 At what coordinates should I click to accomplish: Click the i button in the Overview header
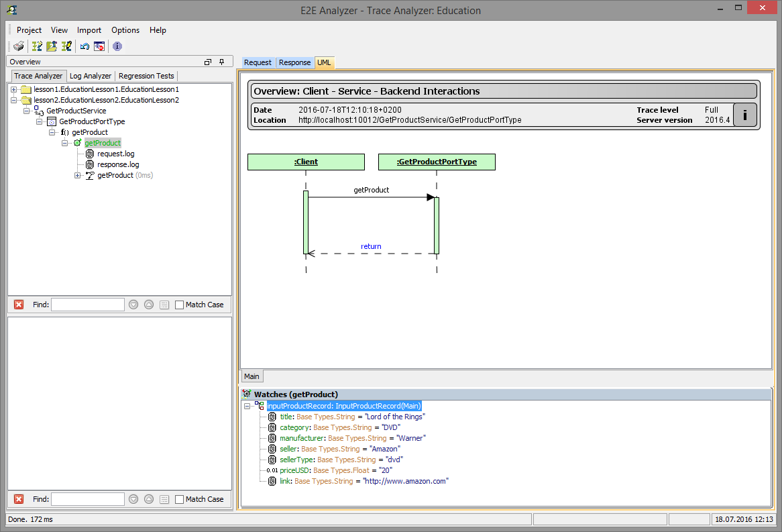pyautogui.click(x=744, y=115)
